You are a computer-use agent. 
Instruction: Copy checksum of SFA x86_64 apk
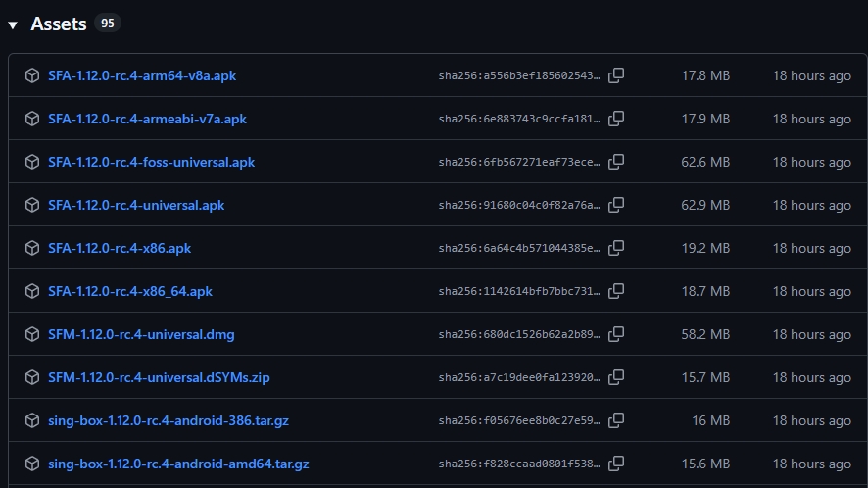(x=616, y=291)
